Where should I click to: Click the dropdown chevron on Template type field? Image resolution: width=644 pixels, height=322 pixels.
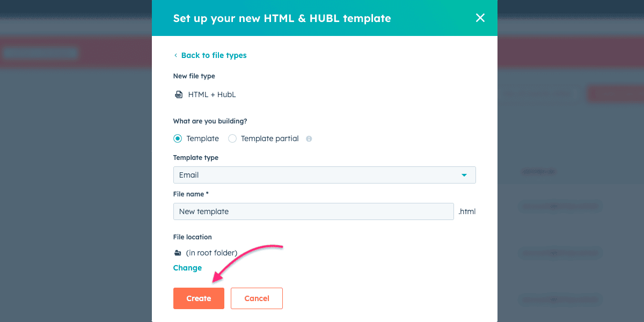(465, 175)
